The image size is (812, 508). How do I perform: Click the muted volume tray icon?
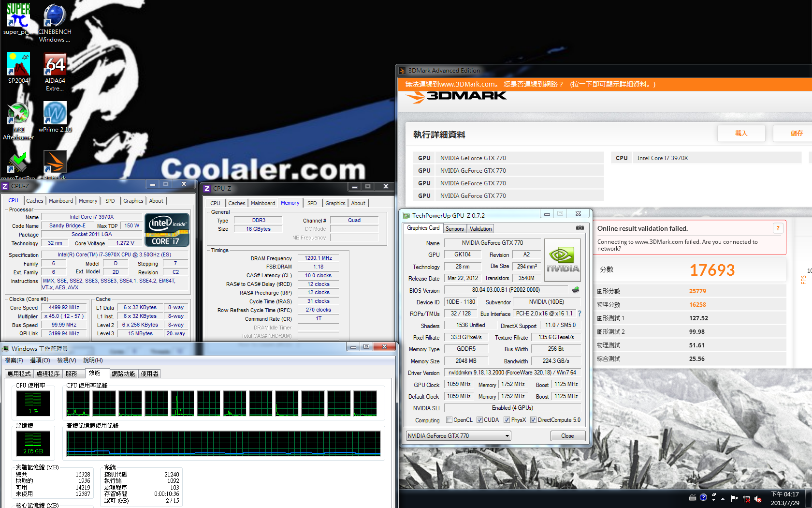(x=758, y=499)
